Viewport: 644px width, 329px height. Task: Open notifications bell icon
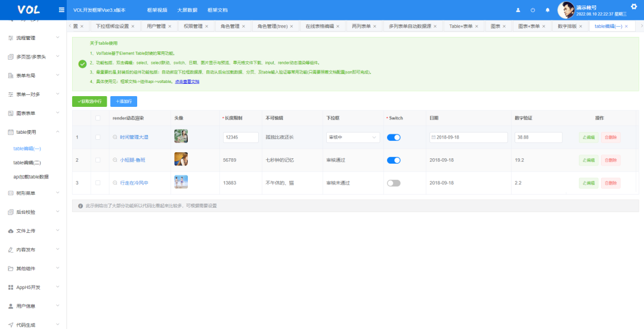547,10
